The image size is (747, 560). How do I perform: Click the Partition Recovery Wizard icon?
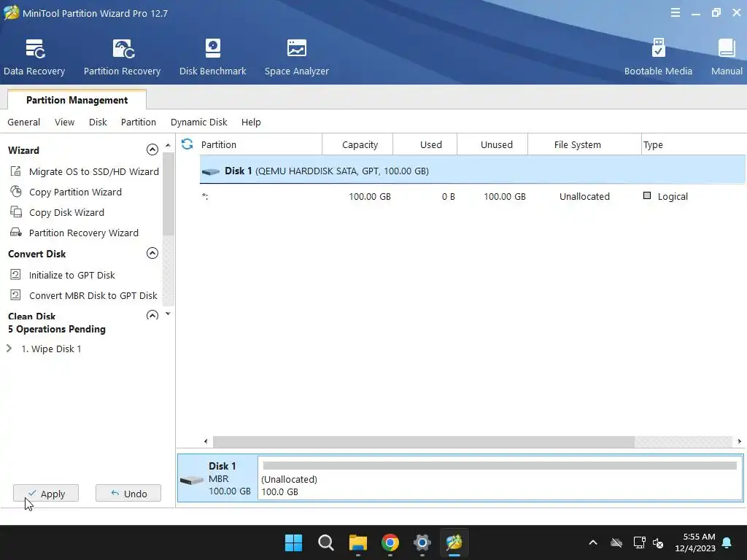point(16,233)
